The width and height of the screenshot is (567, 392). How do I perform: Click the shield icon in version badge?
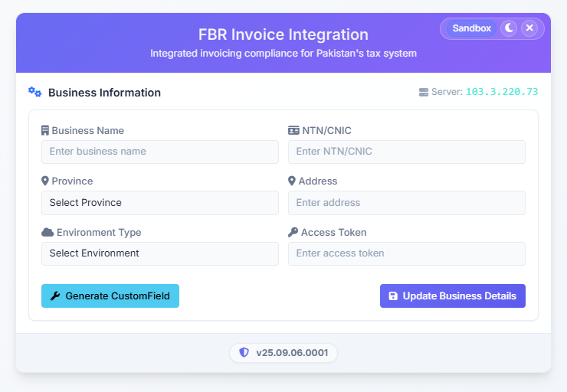(244, 353)
